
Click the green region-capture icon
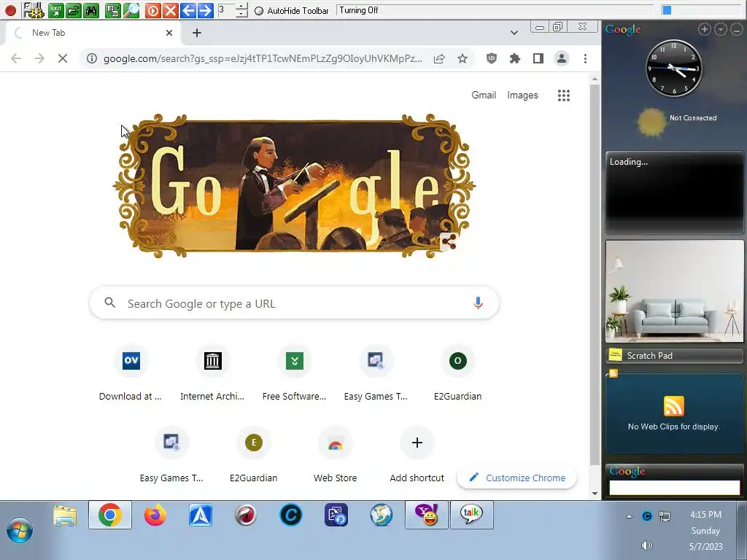tap(113, 10)
